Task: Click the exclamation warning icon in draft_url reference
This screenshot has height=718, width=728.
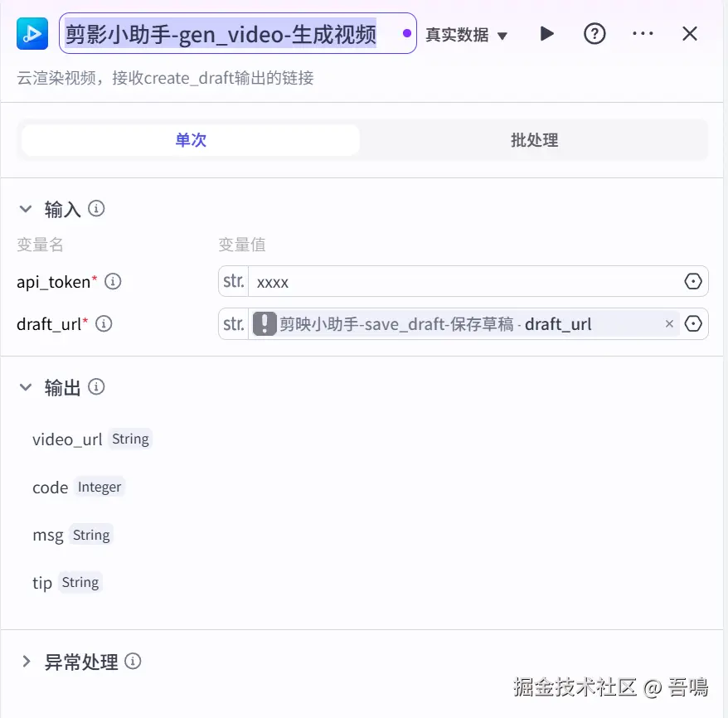Action: coord(265,323)
